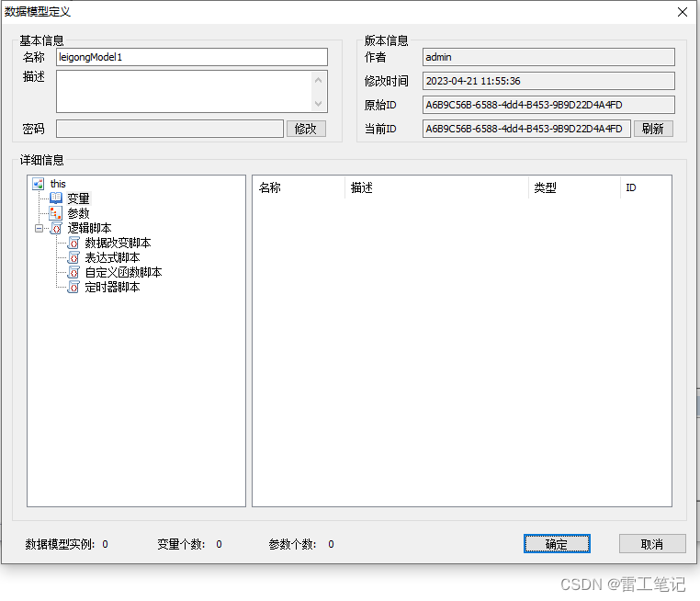Click description scrollbar down arrow
Screen dimensions: 700x601
pos(318,104)
